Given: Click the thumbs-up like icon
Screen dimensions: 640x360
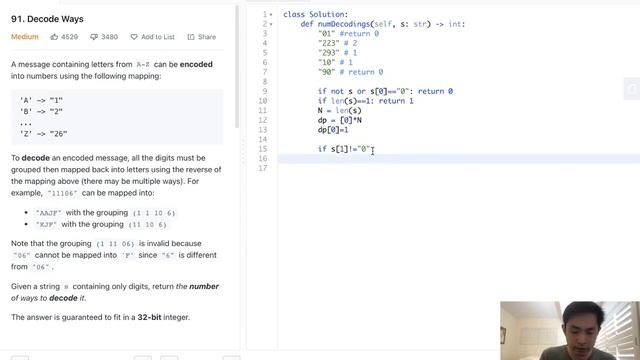Looking at the screenshot, I should [x=54, y=37].
